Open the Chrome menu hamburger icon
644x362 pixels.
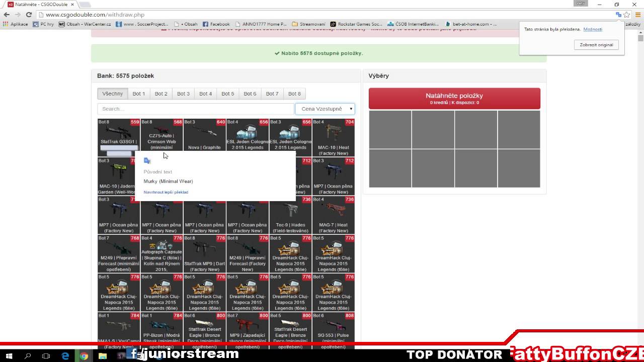point(638,15)
